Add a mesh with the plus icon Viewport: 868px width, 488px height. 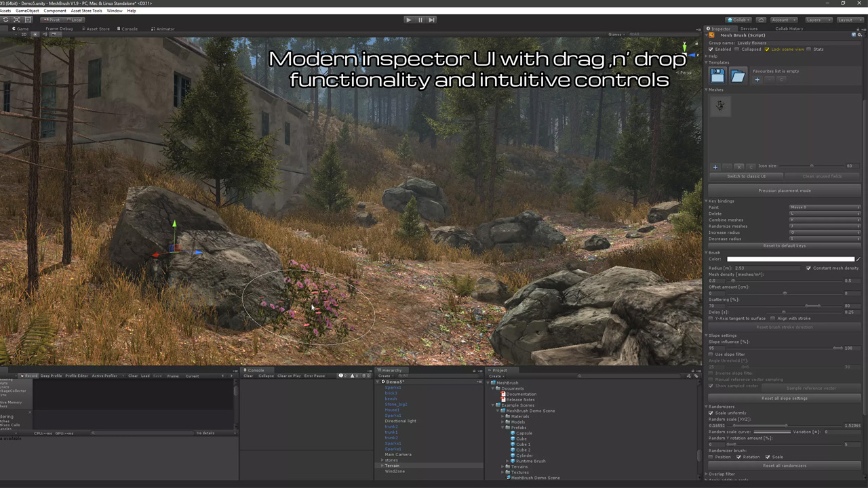tap(715, 166)
